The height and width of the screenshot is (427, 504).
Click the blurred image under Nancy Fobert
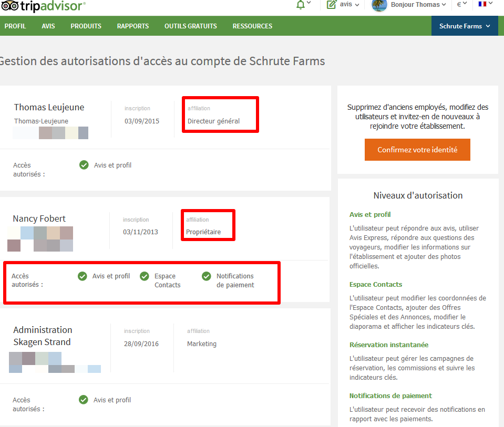pyautogui.click(x=40, y=239)
